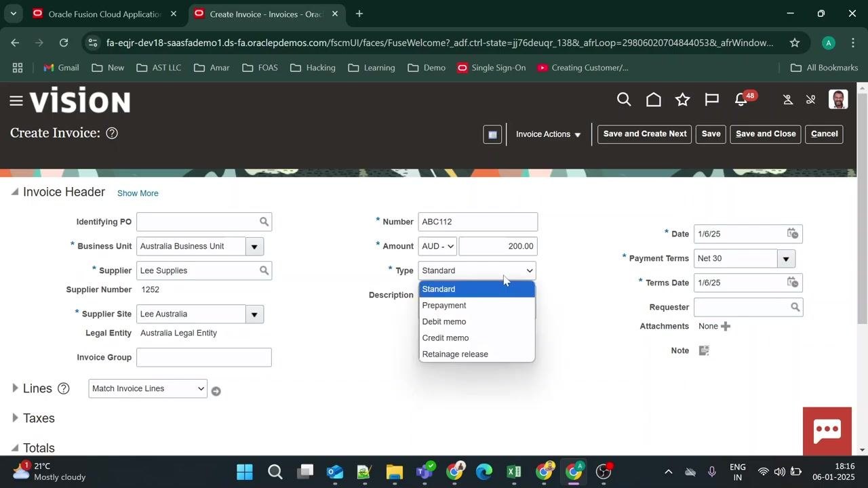Click the Invoice Group input field
This screenshot has height=488, width=868.
tap(204, 357)
